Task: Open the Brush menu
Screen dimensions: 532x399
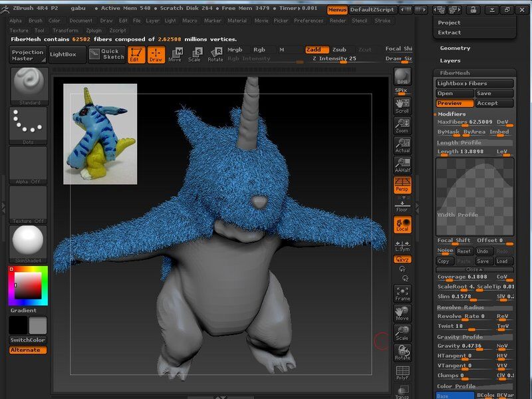Action: pos(35,21)
